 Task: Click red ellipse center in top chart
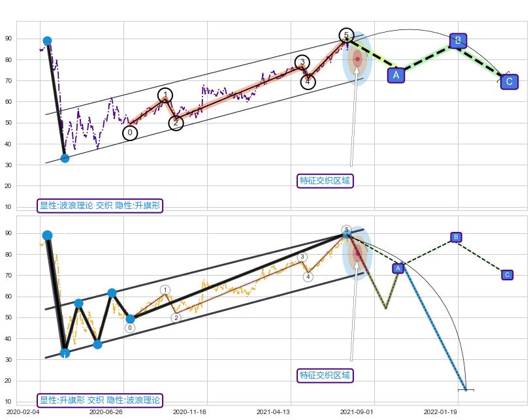pyautogui.click(x=357, y=59)
